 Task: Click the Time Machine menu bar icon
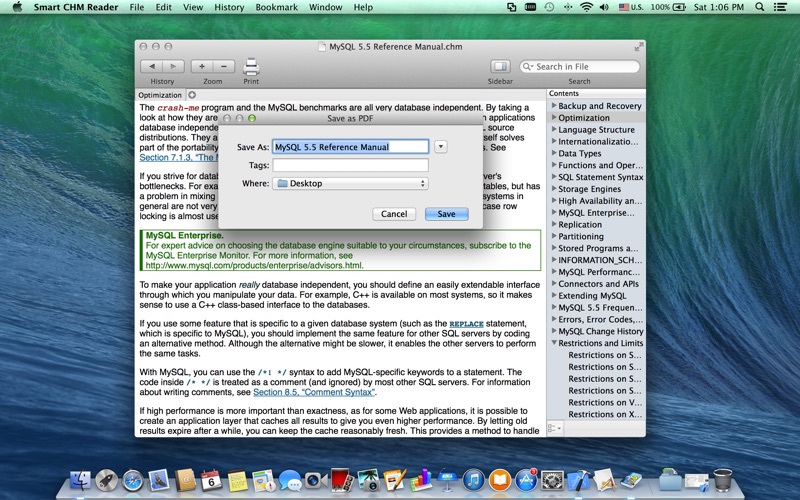549,7
